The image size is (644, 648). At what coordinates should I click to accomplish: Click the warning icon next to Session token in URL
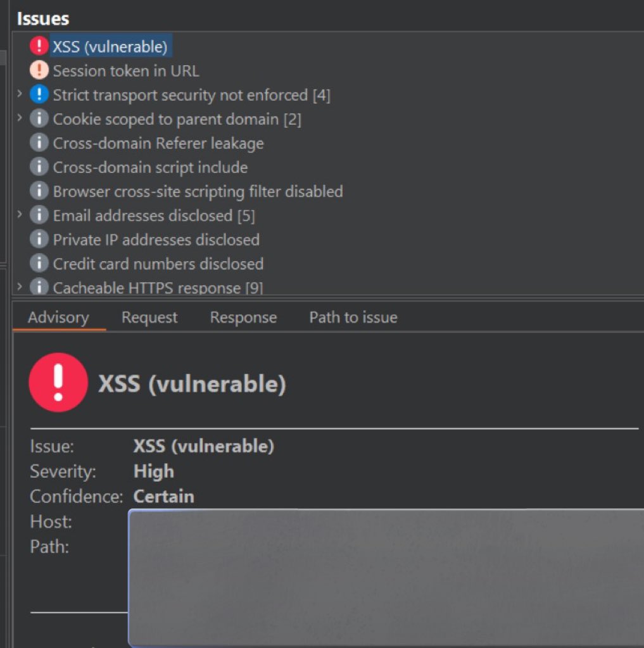coord(38,70)
